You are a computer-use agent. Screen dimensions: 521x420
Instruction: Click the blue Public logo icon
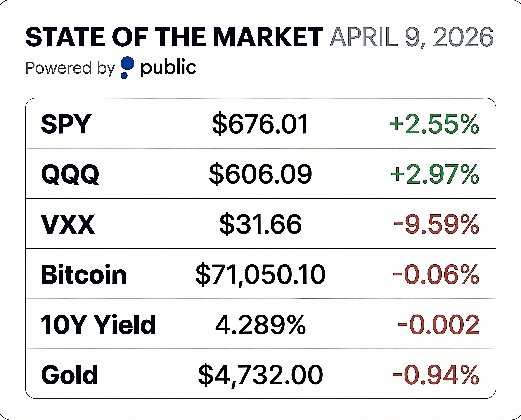(127, 67)
